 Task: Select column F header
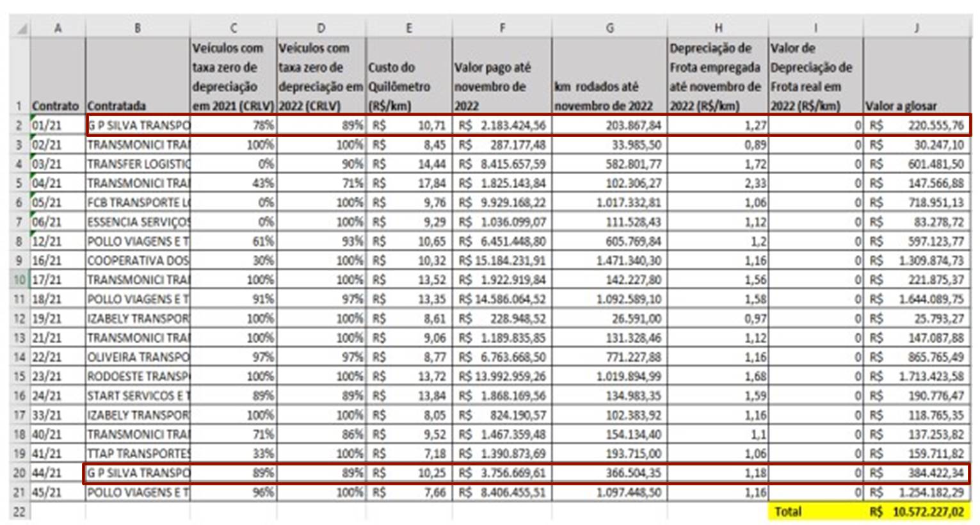click(502, 29)
